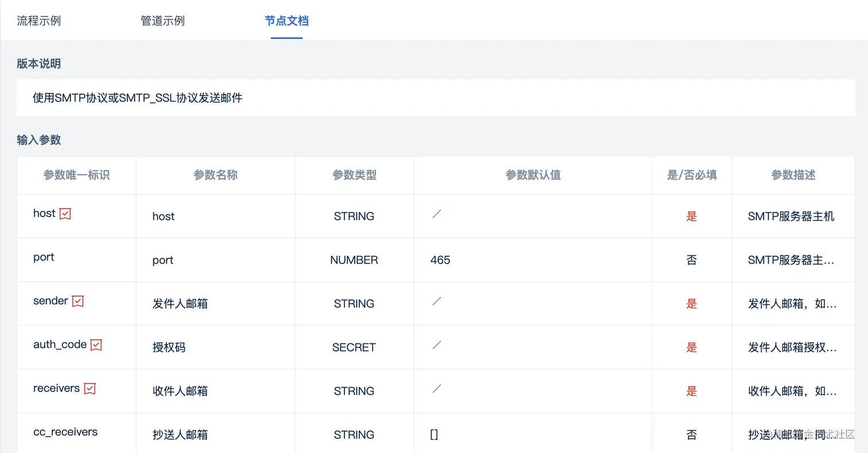868x453 pixels.
Task: Click the 授权码 parameter name
Action: click(x=169, y=347)
